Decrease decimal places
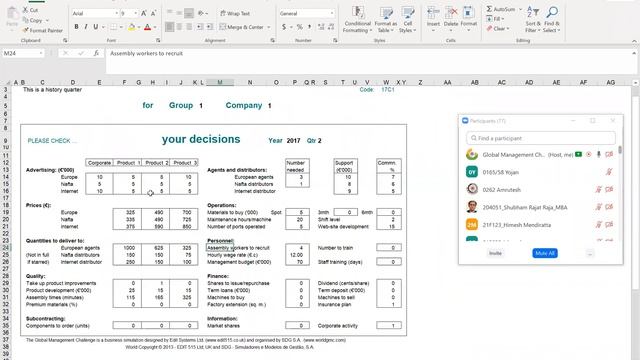Viewport: 640px width, 360px height. [331, 27]
